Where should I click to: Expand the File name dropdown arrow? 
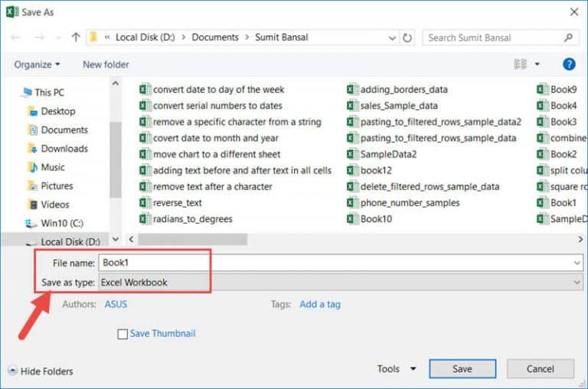click(577, 263)
